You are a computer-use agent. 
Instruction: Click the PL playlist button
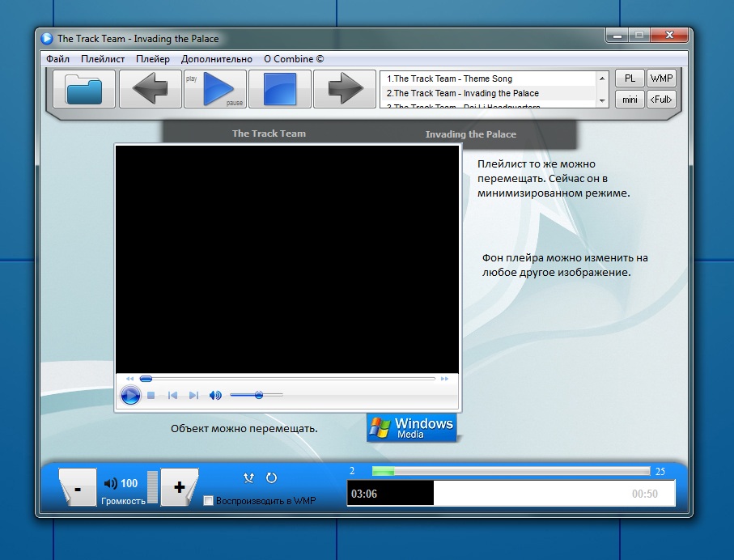point(630,78)
